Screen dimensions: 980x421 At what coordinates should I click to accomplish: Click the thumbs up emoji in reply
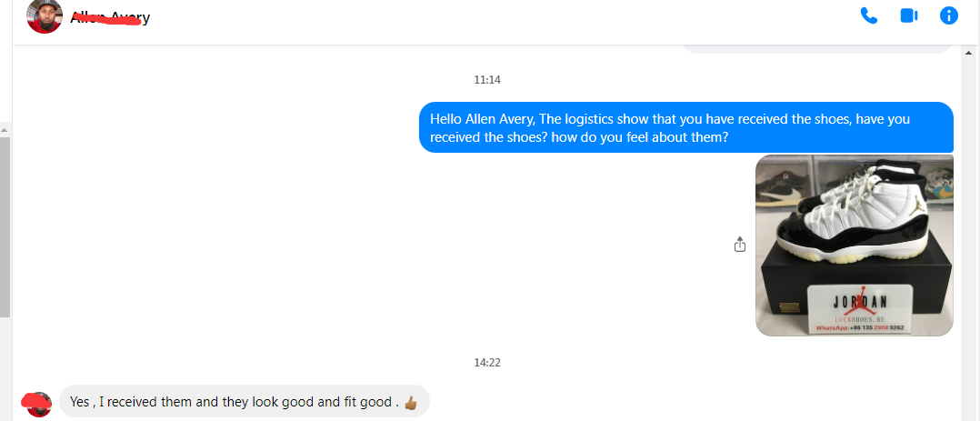pos(411,403)
